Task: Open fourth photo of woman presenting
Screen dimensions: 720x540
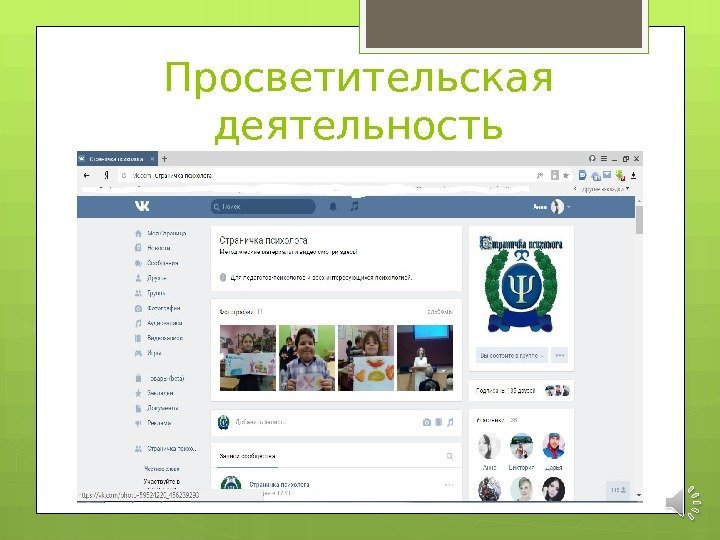Action: (425, 358)
